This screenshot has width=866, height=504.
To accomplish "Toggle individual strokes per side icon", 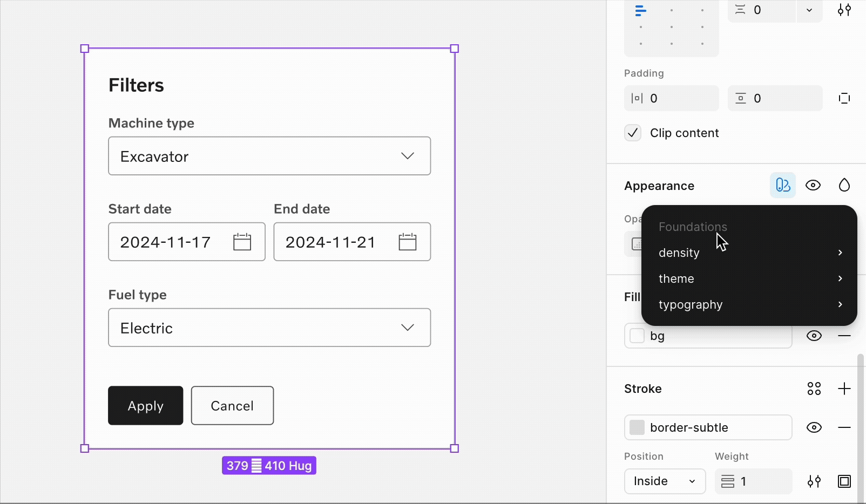I will click(844, 481).
